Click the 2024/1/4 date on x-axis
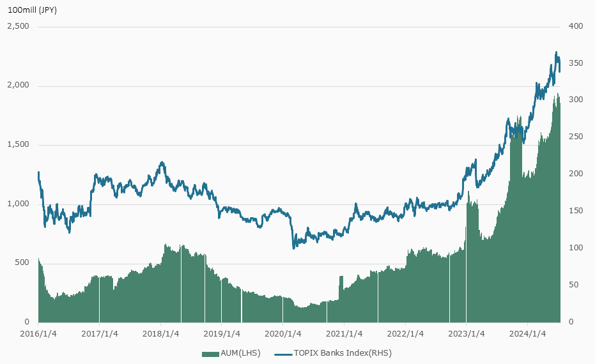The image size is (595, 364). pyautogui.click(x=528, y=334)
